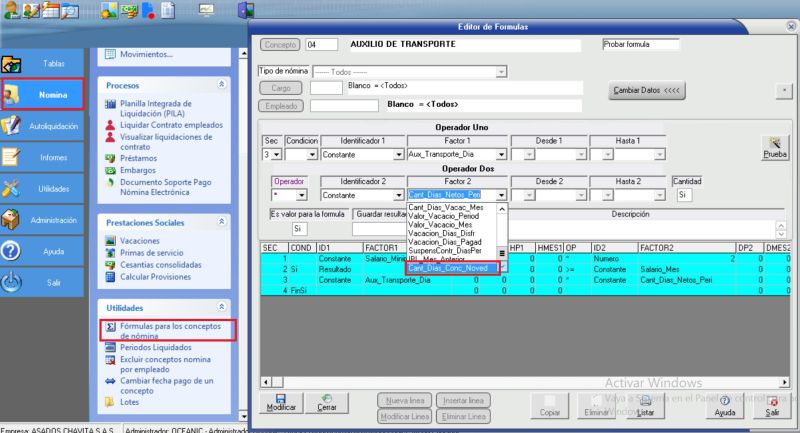Click the Probar formula input field
The image size is (800, 433).
(640, 45)
